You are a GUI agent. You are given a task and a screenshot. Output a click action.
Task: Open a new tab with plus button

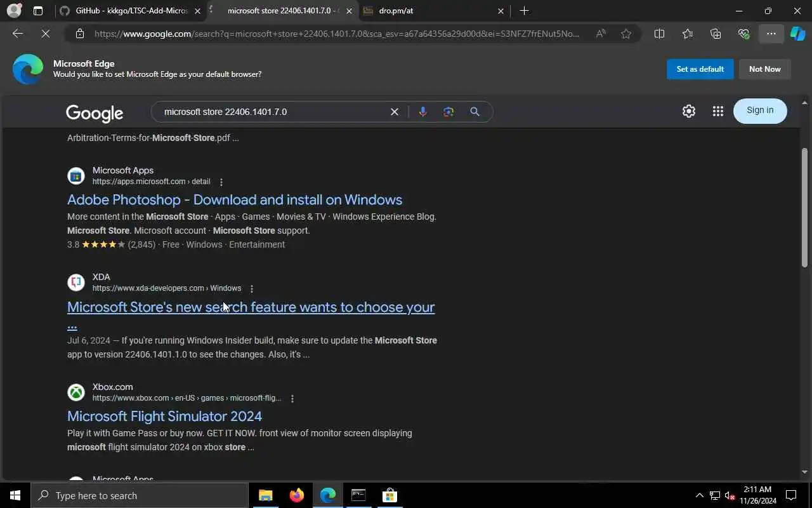click(524, 11)
